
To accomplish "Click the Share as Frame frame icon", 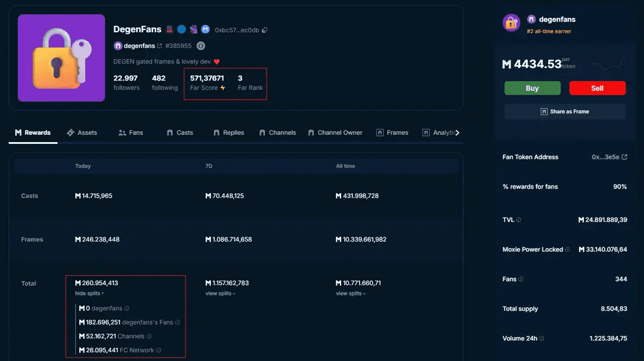I will 544,112.
